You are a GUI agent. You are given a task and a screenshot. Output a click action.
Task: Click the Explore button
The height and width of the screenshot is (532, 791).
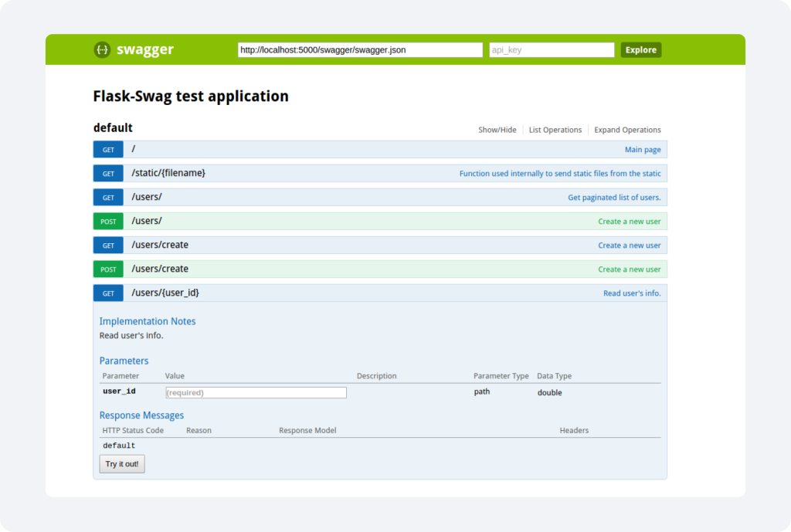coord(640,50)
